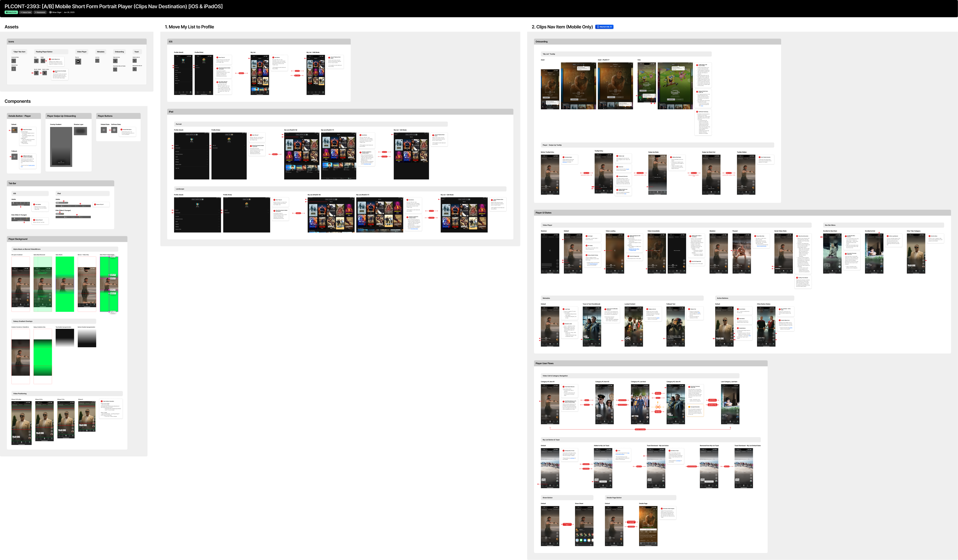Select the My List - Active checkmark icon

tap(45, 73)
